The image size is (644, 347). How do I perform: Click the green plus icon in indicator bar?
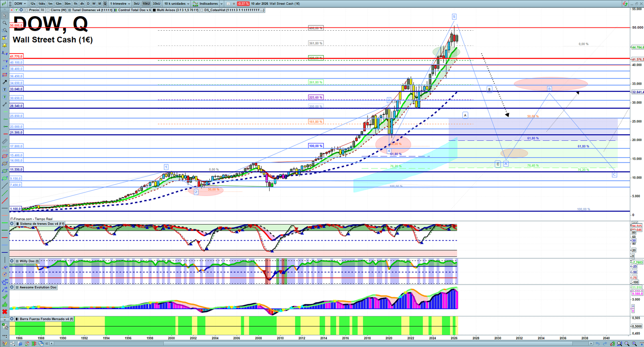click(x=17, y=10)
